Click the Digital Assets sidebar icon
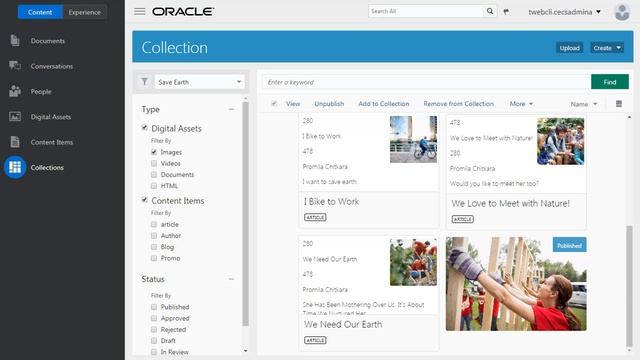The height and width of the screenshot is (360, 640). coord(15,117)
